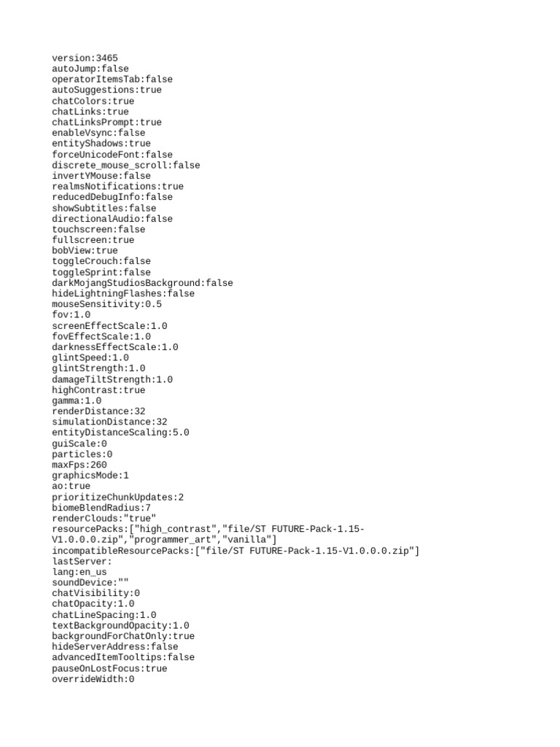Click the biomeBlendRadius:7 line
The height and width of the screenshot is (747, 560).
[x=101, y=508]
